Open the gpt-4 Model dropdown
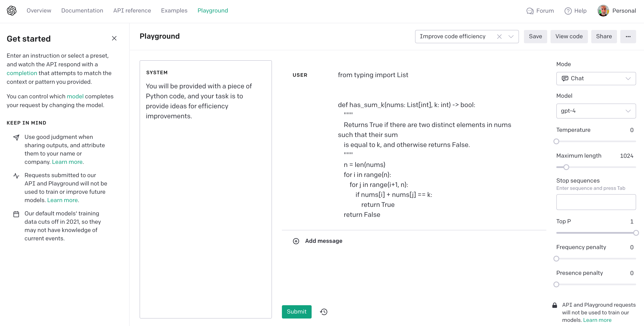Screen dimensions: 644x326 [596, 111]
